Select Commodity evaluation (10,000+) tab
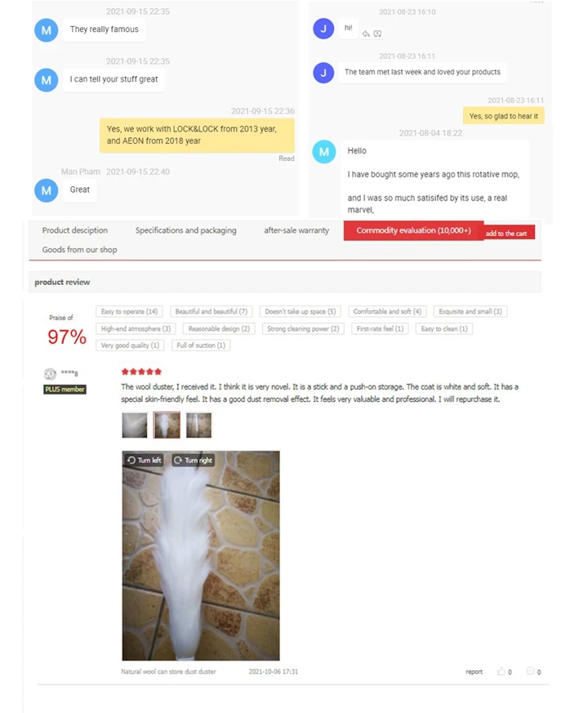The image size is (588, 713). click(413, 230)
